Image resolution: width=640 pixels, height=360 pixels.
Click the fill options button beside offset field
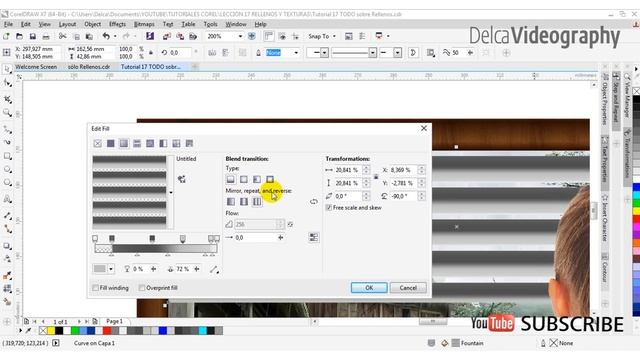click(x=313, y=237)
